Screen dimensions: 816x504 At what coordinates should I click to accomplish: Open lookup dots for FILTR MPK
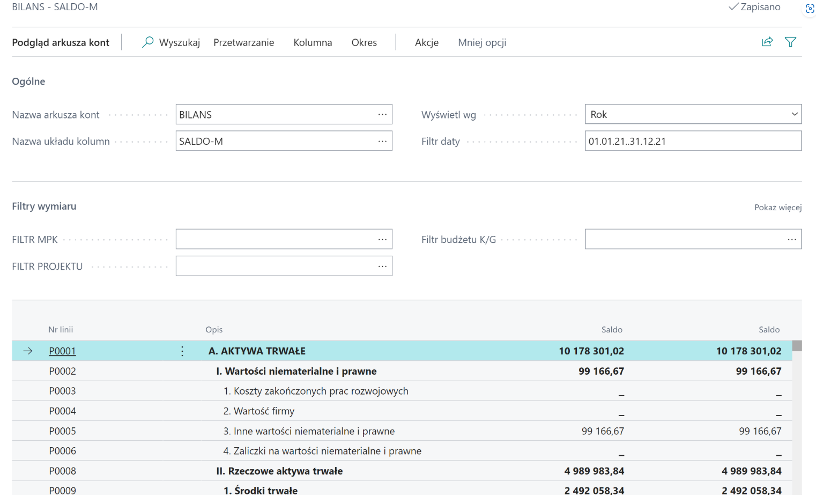pyautogui.click(x=382, y=240)
